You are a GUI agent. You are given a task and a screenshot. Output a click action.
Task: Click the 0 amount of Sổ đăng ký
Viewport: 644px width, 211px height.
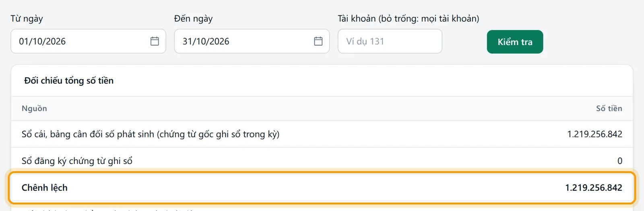click(620, 161)
